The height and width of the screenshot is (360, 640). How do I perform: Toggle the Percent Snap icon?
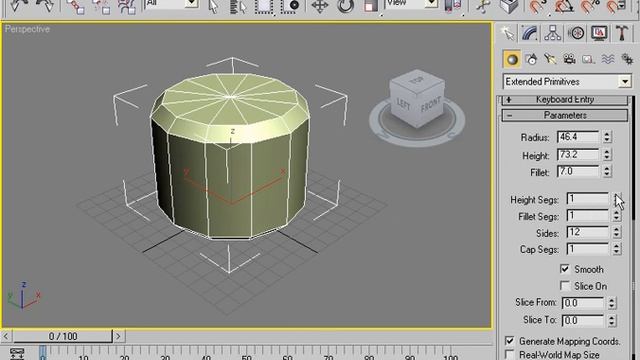click(x=589, y=7)
